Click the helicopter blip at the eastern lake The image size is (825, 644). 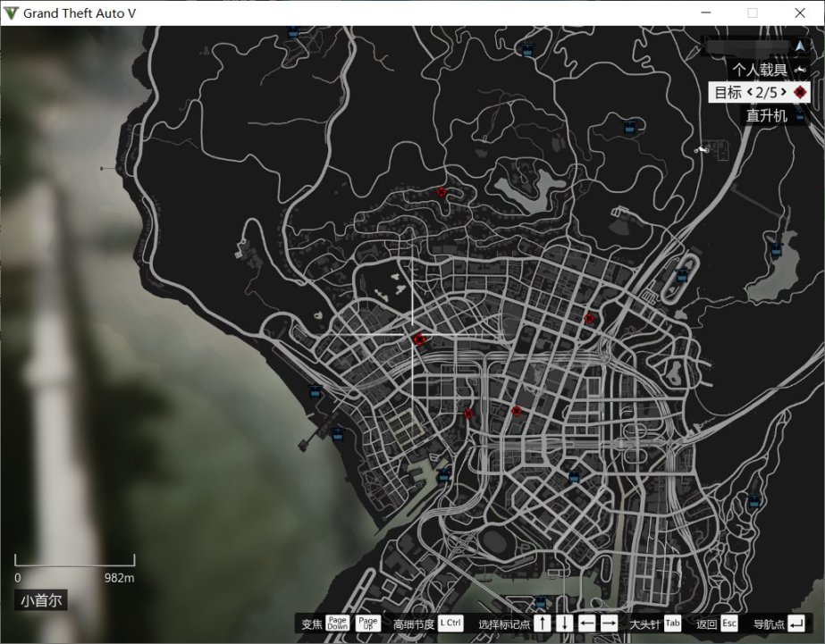776,248
